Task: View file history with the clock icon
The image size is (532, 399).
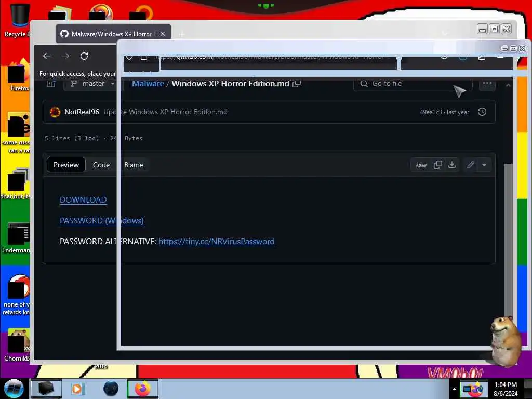Action: click(482, 112)
